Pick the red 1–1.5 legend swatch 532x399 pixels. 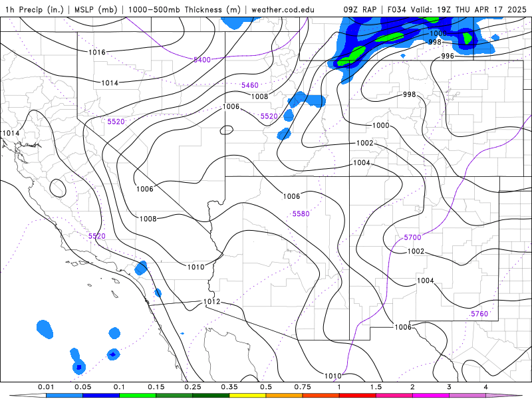[x=358, y=396]
